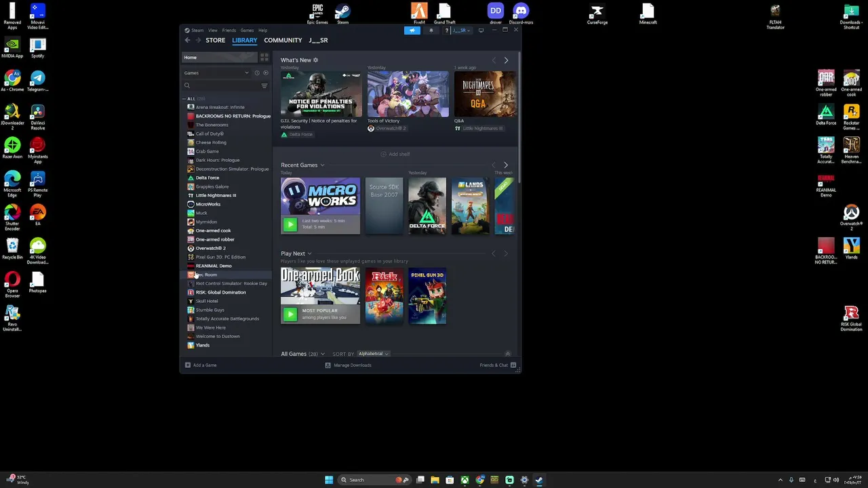Open advanced filters icon in library search
The image size is (868, 488).
coord(264,85)
